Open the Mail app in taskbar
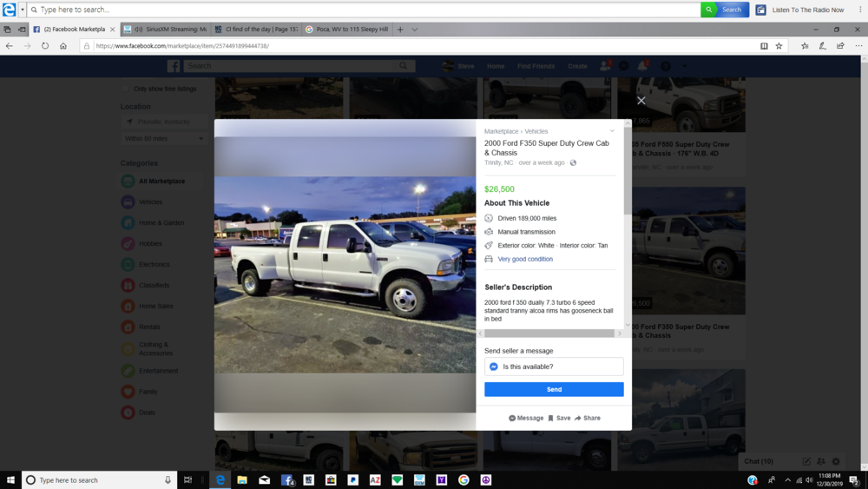This screenshot has height=489, width=868. click(x=265, y=480)
